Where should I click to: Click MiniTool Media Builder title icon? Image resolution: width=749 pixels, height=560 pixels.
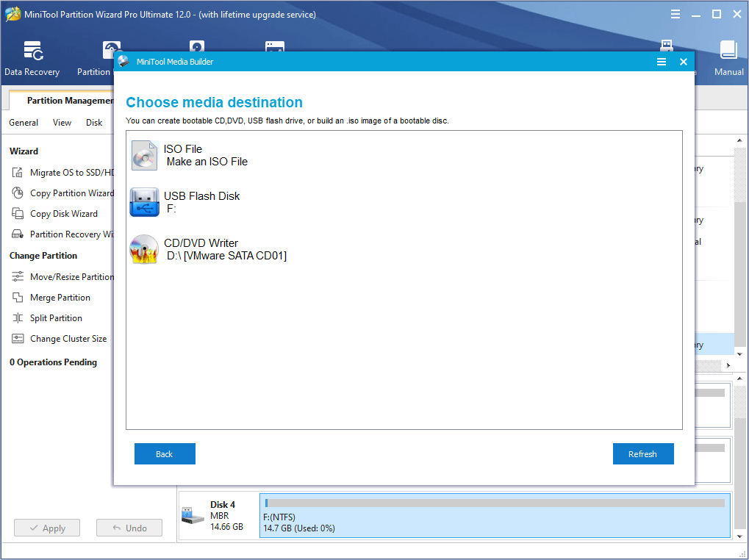point(123,62)
